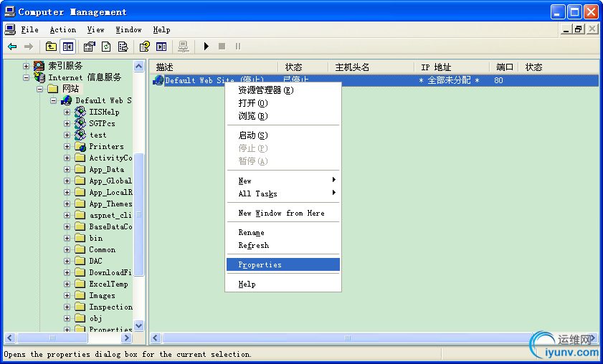This screenshot has width=603, height=364.
Task: Select the BaseDataCo folder in tree
Action: [110, 226]
